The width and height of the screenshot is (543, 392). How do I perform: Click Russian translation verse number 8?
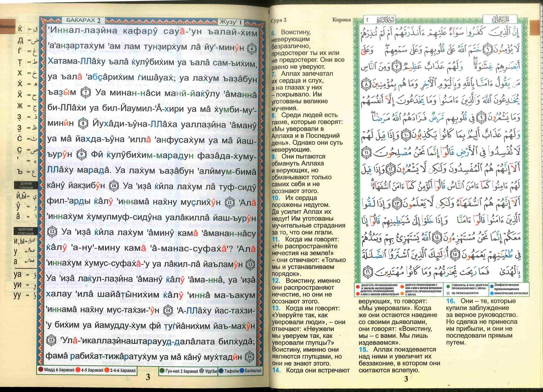click(274, 115)
